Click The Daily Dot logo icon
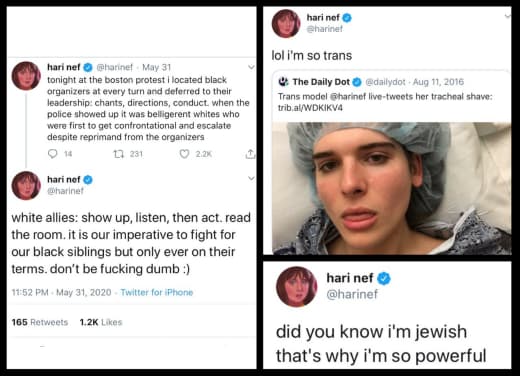This screenshot has height=376, width=520. coord(284,81)
